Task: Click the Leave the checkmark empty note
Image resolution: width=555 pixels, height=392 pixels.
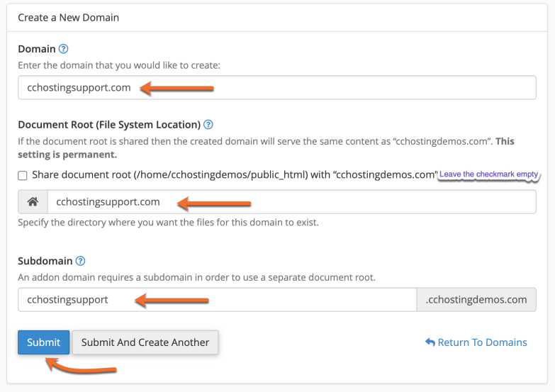Action: click(x=489, y=174)
